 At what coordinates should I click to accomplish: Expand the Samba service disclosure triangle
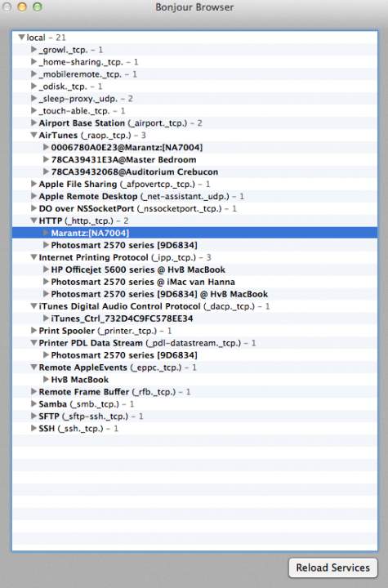(33, 404)
